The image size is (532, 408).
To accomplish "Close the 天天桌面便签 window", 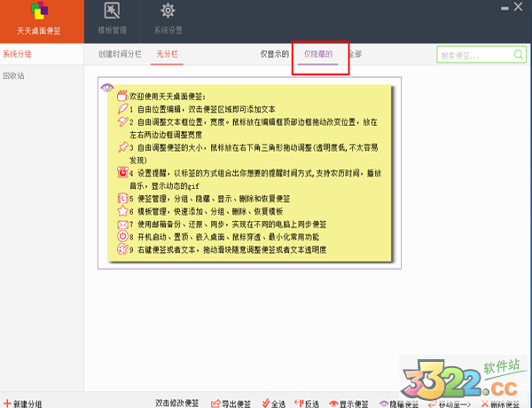I will coord(518,7).
